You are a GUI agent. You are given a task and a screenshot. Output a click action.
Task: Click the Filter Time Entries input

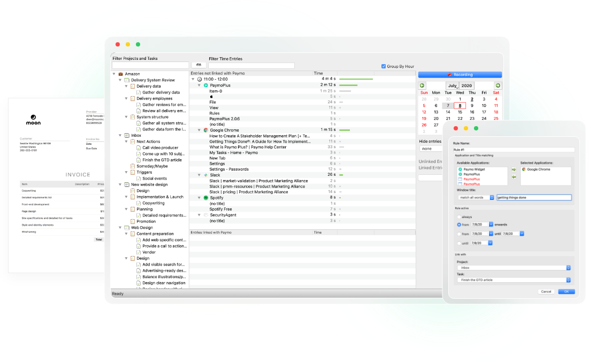click(251, 66)
